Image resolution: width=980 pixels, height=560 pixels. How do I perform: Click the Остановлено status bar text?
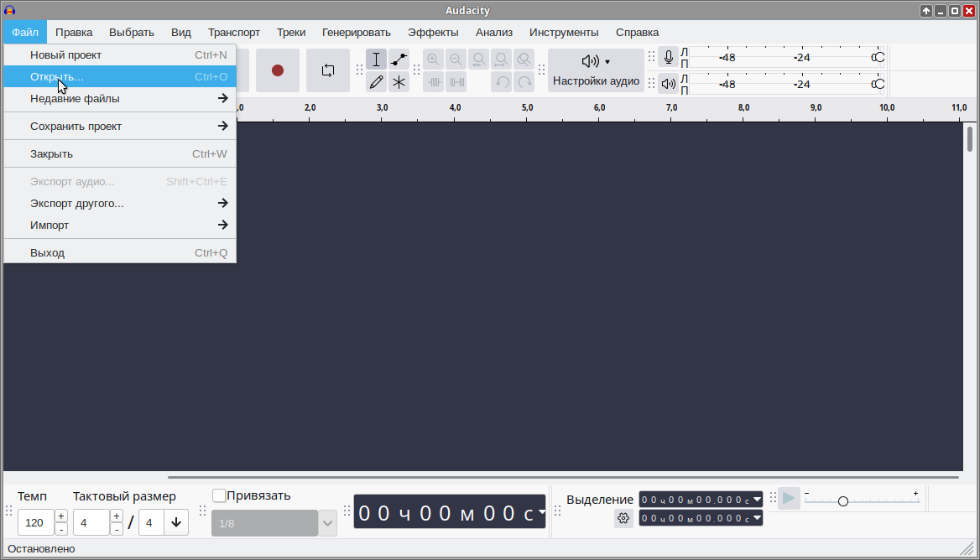pyautogui.click(x=41, y=549)
